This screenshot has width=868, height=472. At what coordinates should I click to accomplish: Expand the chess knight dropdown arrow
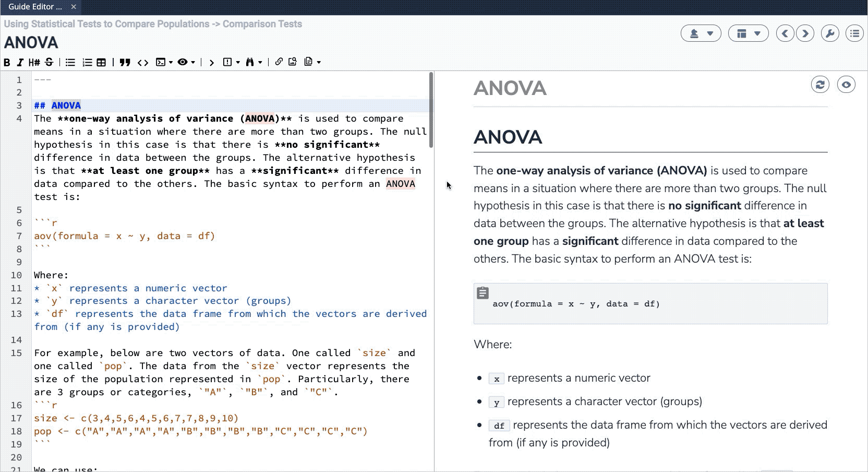(710, 33)
